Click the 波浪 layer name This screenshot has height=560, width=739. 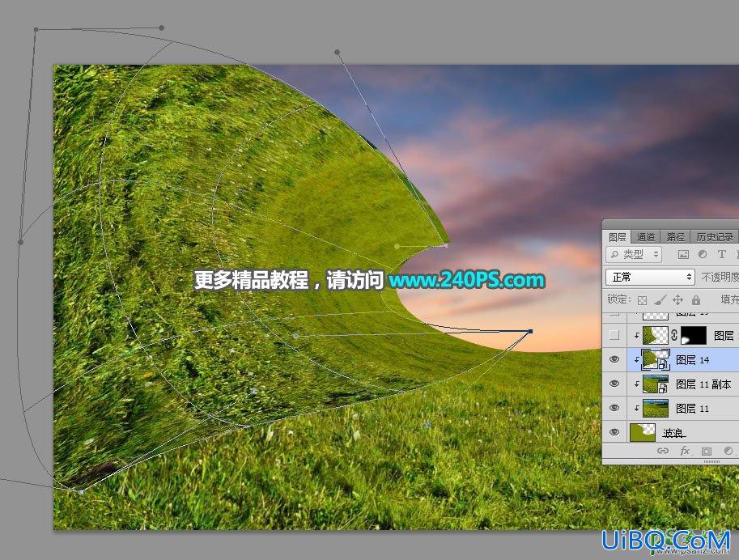(673, 433)
